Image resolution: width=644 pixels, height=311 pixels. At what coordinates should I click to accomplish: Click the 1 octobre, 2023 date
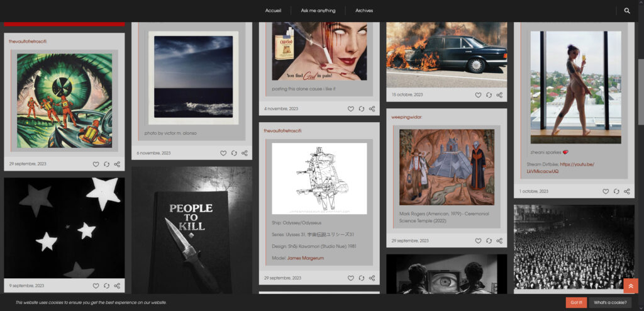533,191
